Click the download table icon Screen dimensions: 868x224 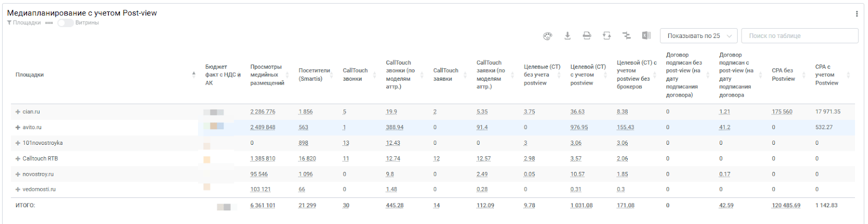(567, 36)
